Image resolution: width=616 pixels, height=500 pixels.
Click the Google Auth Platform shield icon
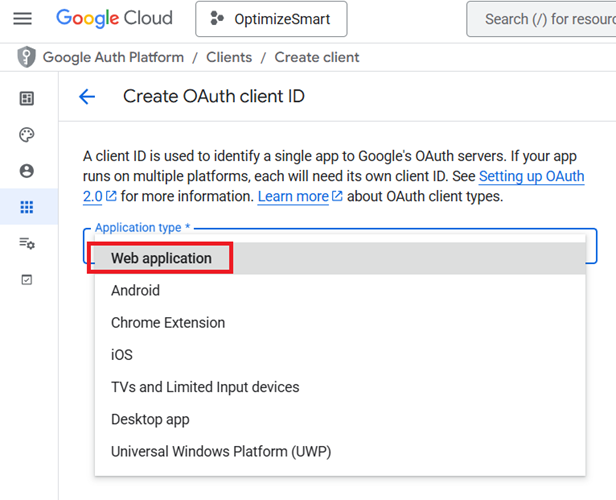(26, 57)
